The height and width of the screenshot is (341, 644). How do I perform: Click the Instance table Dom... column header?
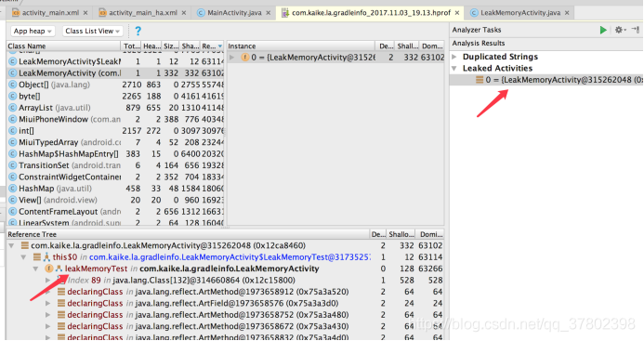pos(432,46)
